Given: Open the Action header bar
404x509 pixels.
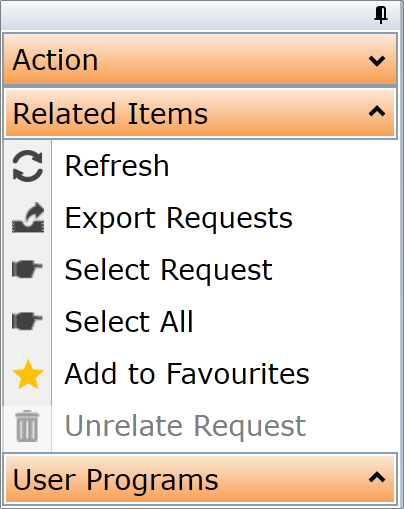Looking at the screenshot, I should pyautogui.click(x=200, y=59).
